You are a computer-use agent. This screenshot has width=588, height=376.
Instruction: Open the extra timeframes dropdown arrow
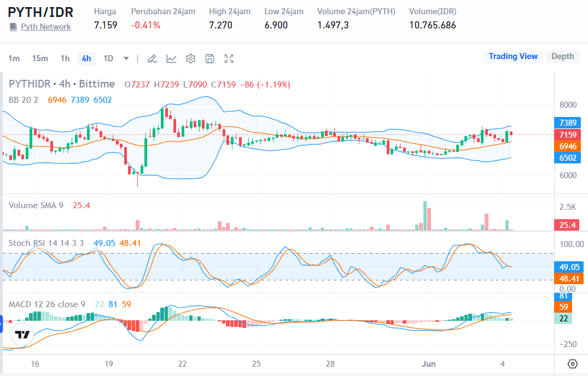[x=126, y=58]
